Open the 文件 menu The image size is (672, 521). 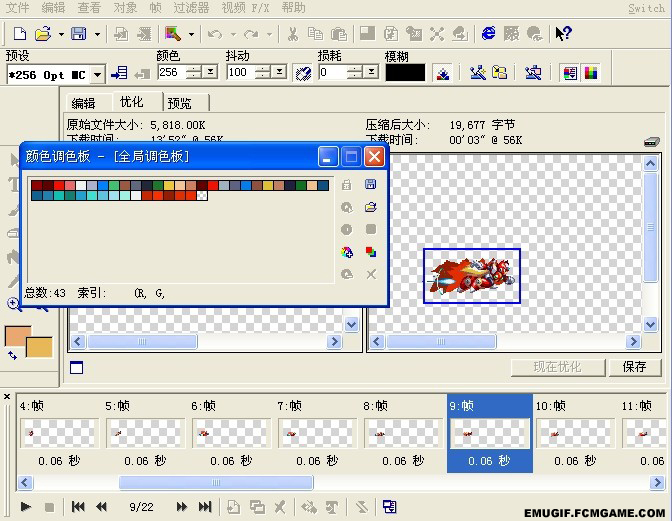tap(17, 8)
